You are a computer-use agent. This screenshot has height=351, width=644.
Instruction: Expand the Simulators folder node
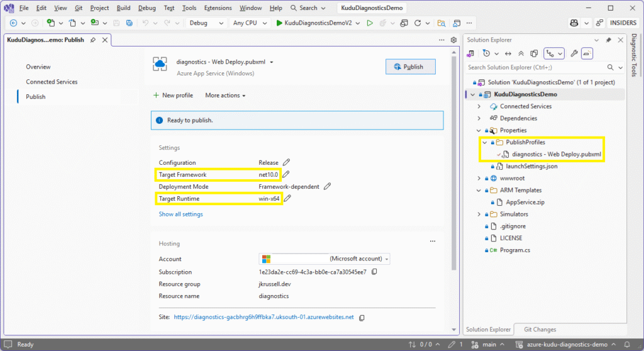pos(479,214)
